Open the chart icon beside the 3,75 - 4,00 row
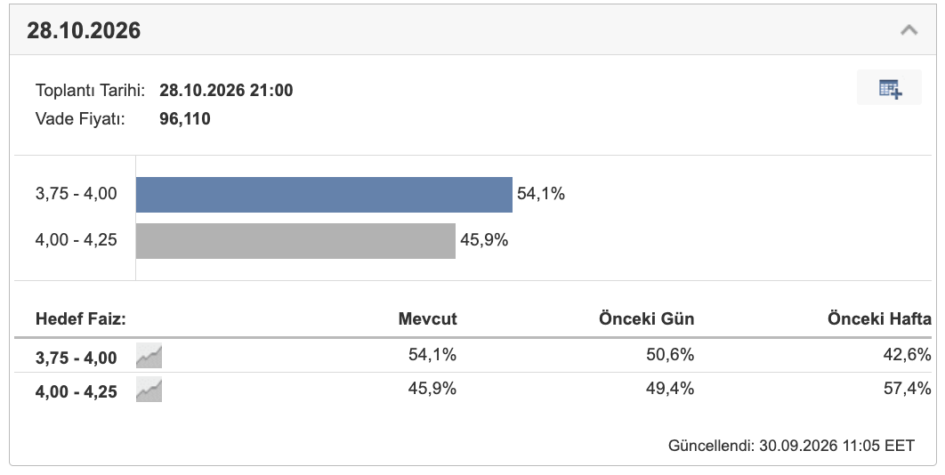945x475 pixels. [149, 356]
